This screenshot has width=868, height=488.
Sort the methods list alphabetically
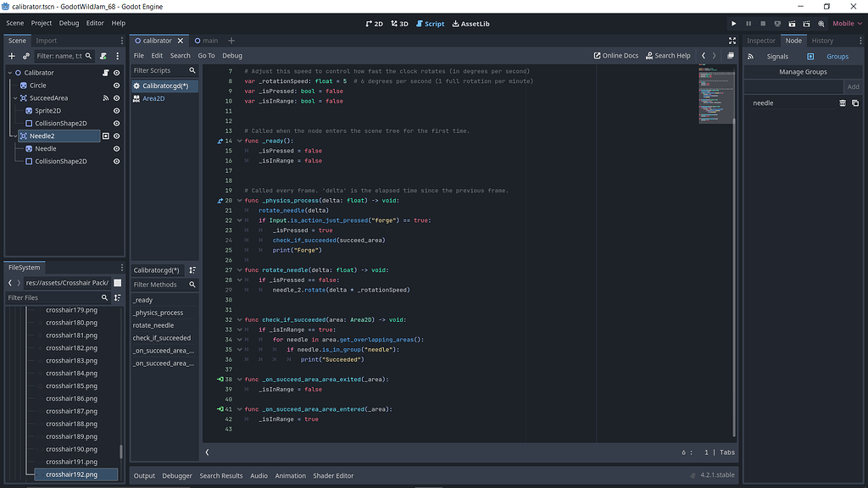point(192,270)
